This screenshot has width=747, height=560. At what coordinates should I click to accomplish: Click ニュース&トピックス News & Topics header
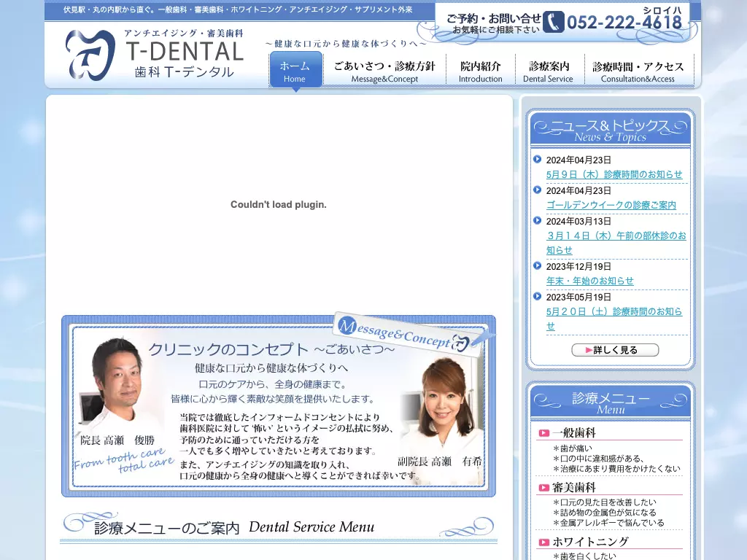(611, 130)
